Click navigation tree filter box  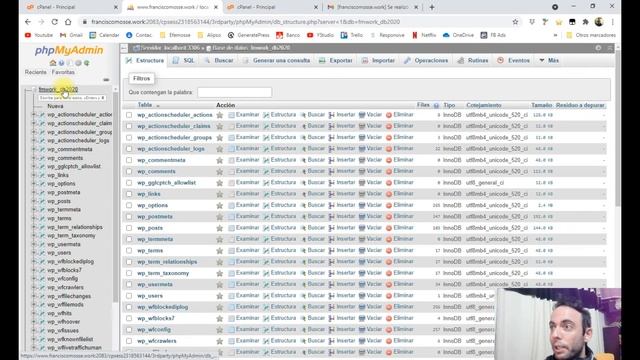pos(72,98)
